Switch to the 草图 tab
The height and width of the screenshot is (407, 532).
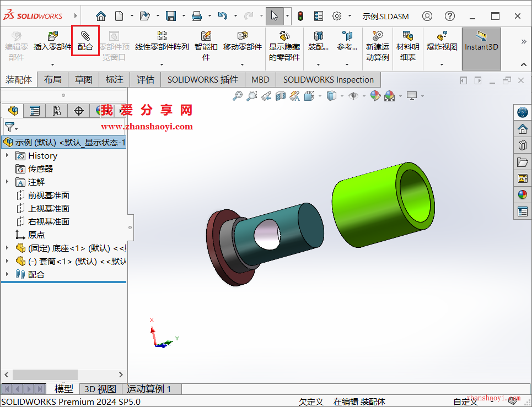pyautogui.click(x=83, y=80)
